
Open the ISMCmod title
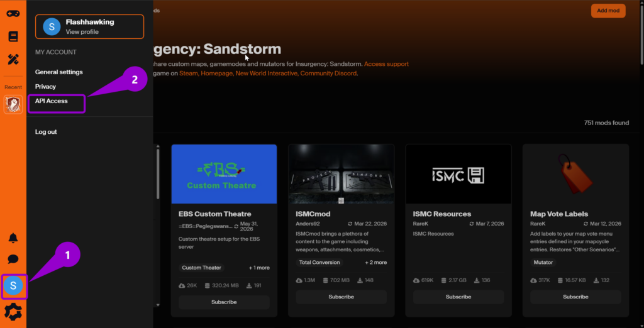[313, 214]
